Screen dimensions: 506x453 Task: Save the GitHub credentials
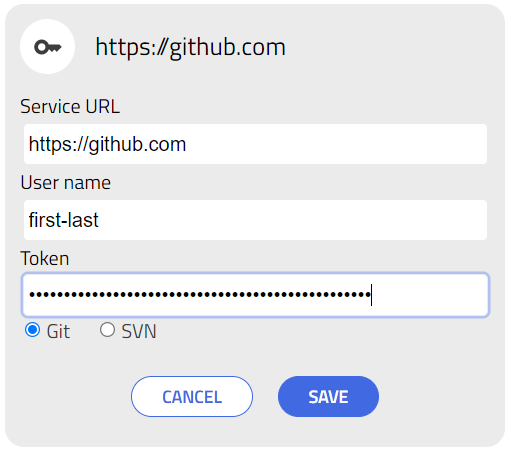[x=328, y=397]
